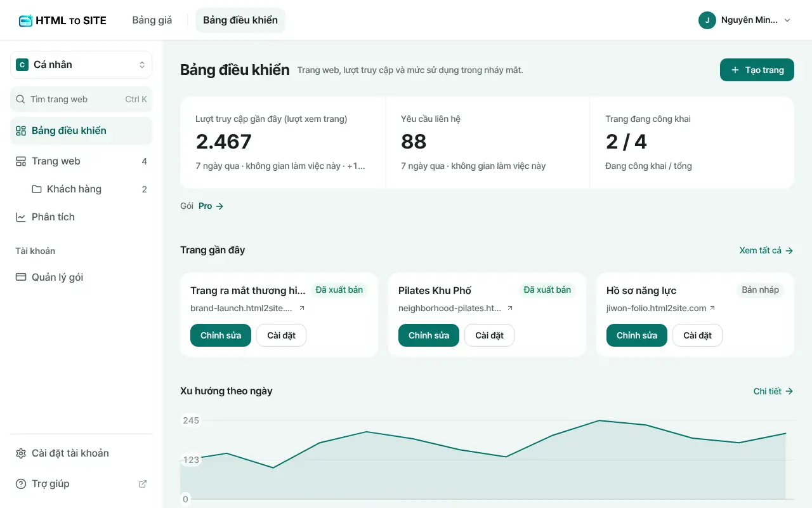The width and height of the screenshot is (812, 508).
Task: Open Cài đặt tài khoản
Action: [x=81, y=453]
